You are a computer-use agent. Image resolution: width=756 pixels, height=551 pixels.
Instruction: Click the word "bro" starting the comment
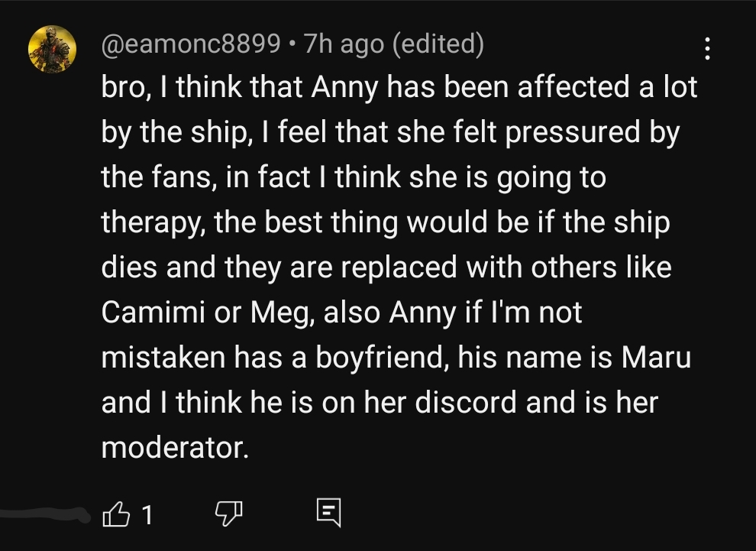click(125, 87)
